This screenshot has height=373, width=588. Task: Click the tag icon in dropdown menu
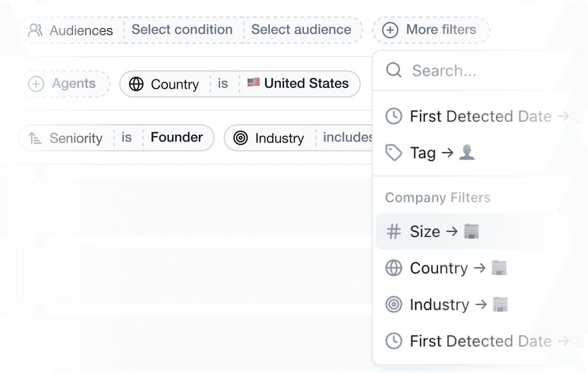(x=394, y=153)
